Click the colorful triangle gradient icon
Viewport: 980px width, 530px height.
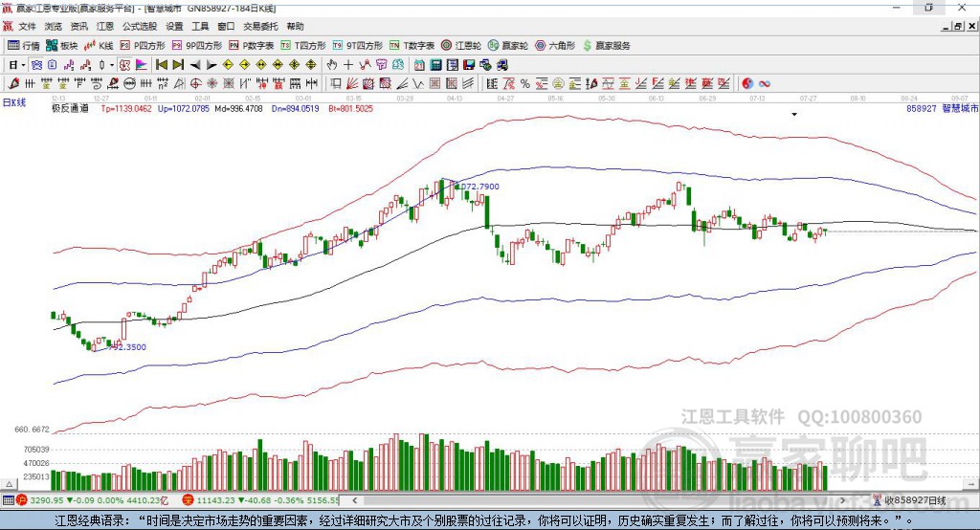(x=142, y=64)
